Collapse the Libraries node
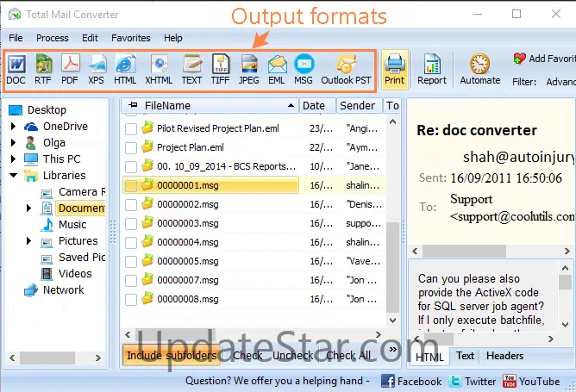Screen dimensions: 576x392 tap(14, 176)
